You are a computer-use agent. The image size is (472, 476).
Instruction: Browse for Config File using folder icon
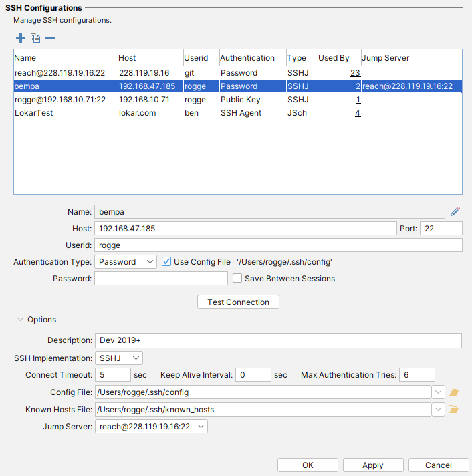click(453, 392)
